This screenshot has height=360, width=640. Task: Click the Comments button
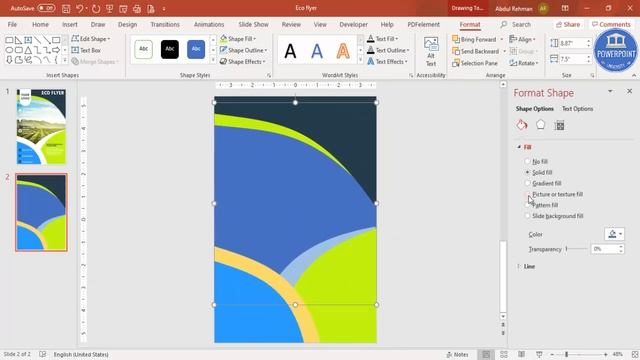pos(611,24)
